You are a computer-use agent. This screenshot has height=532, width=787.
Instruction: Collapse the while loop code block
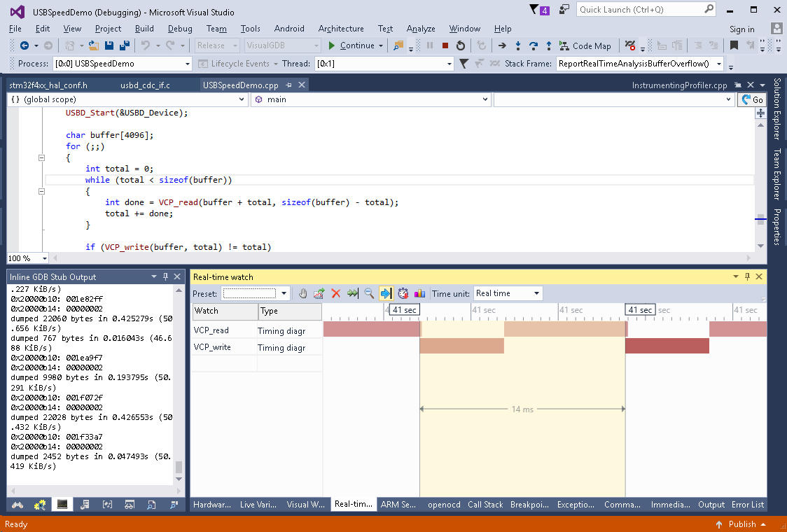[x=41, y=191]
